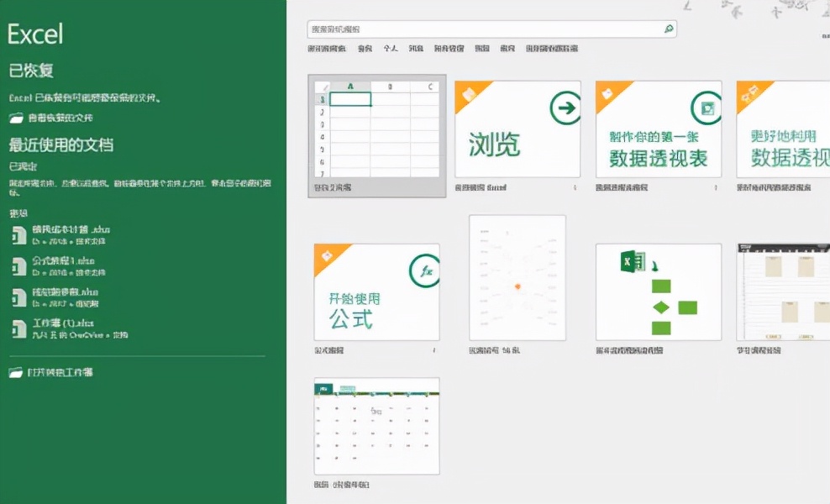The height and width of the screenshot is (504, 830).
Task: Click the search magnifier icon
Action: point(669,29)
